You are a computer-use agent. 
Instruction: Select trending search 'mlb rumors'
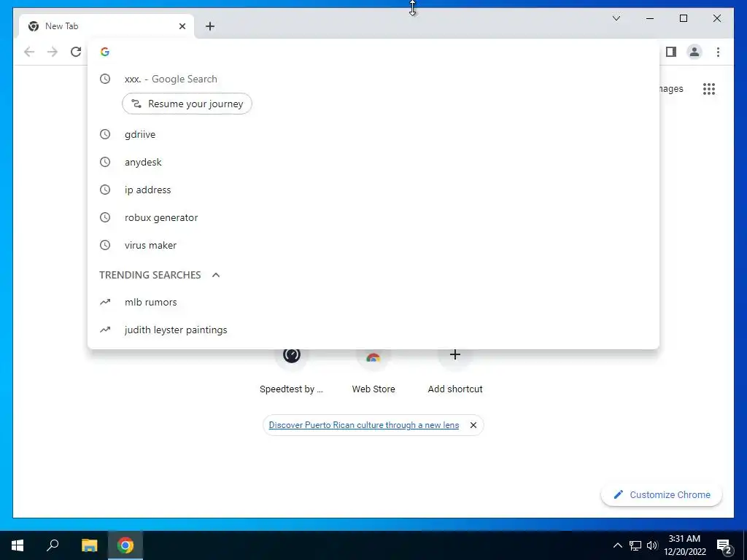click(373, 302)
